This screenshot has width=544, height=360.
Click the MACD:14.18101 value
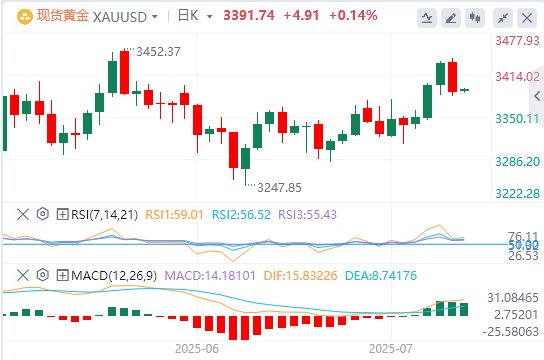pos(210,276)
